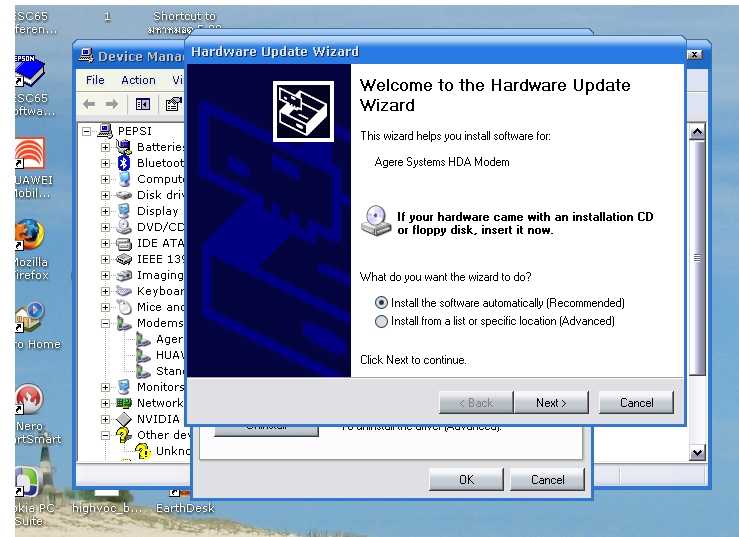This screenshot has width=739, height=537.
Task: Expand the Keyboards category
Action: pos(106,291)
